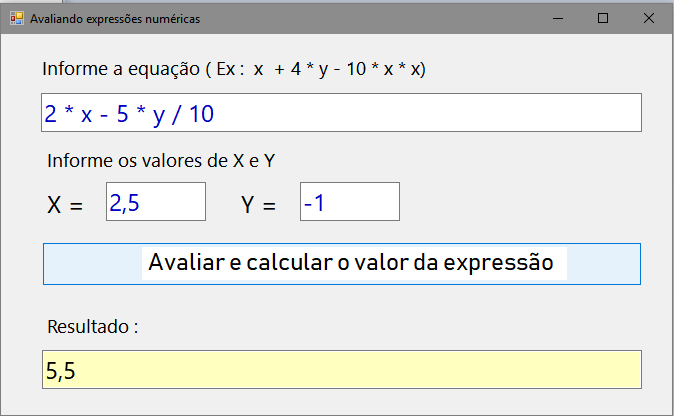Click the X = label
Screen dimensions: 674x416
pos(66,205)
